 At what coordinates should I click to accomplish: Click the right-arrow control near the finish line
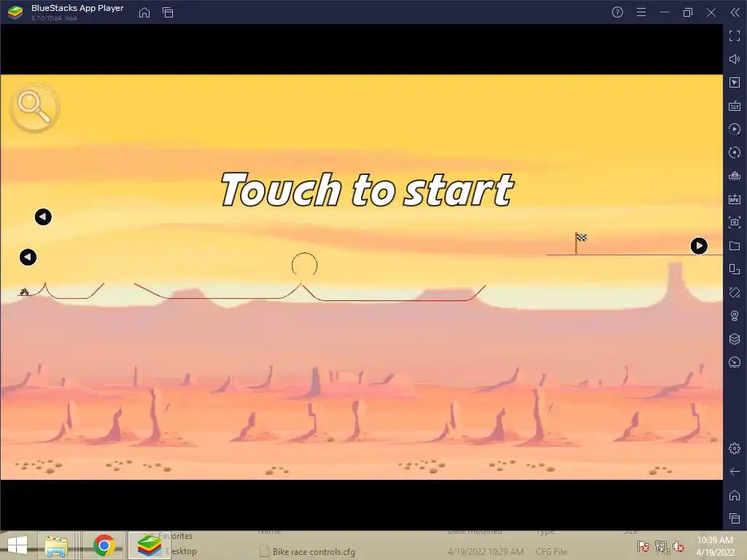pyautogui.click(x=699, y=246)
